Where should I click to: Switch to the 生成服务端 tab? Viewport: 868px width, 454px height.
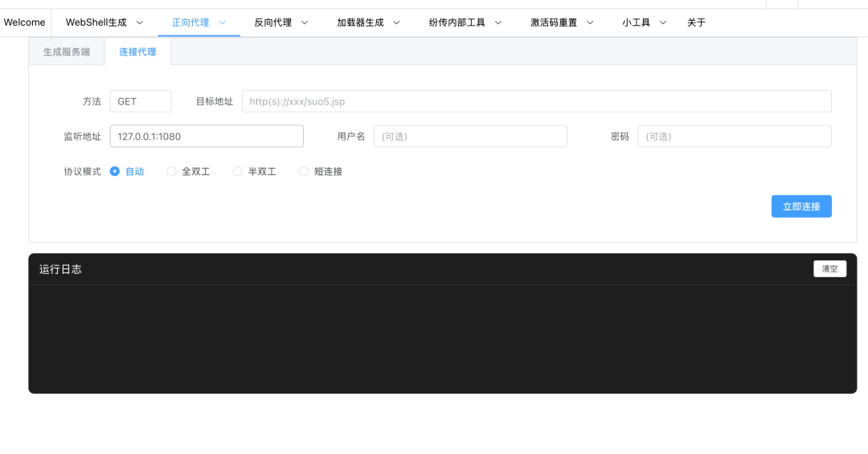tap(67, 52)
